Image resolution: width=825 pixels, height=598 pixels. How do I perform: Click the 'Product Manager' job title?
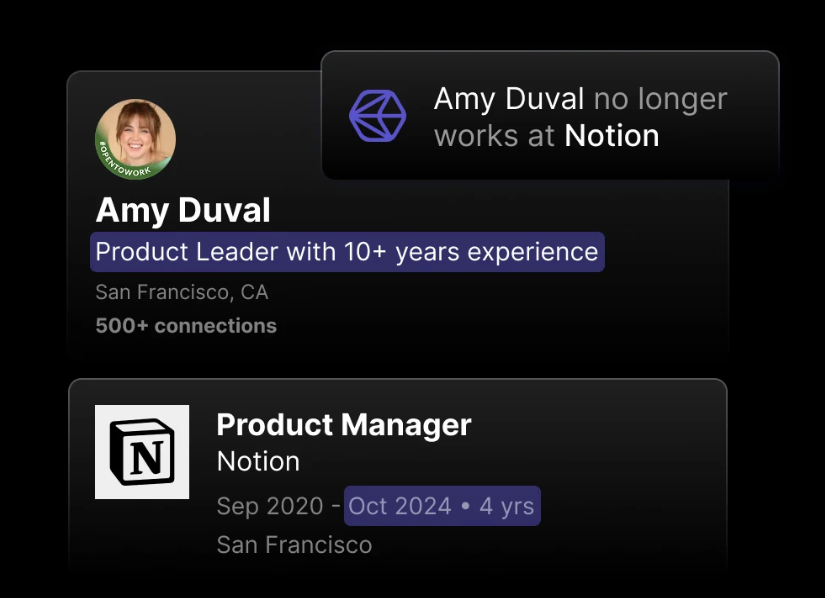point(344,425)
